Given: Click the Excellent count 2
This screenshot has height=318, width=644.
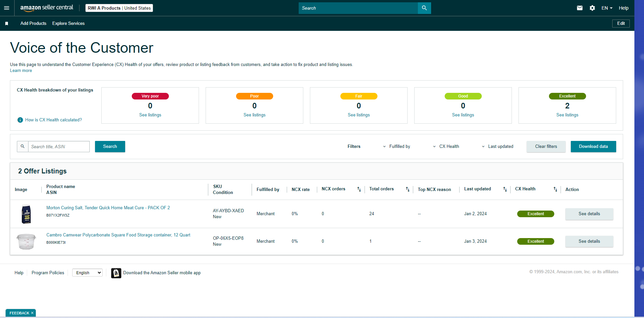Looking at the screenshot, I should click(568, 106).
